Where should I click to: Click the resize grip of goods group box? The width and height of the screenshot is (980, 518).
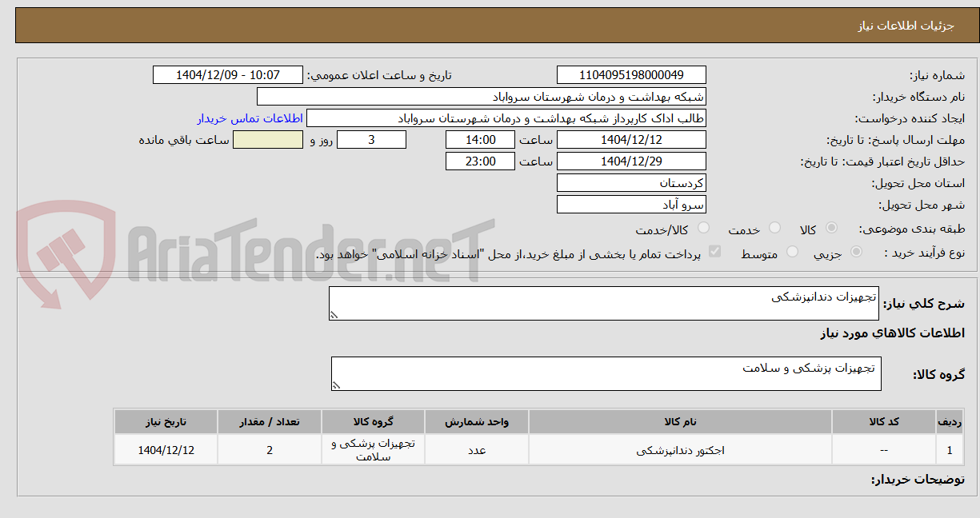click(x=337, y=385)
